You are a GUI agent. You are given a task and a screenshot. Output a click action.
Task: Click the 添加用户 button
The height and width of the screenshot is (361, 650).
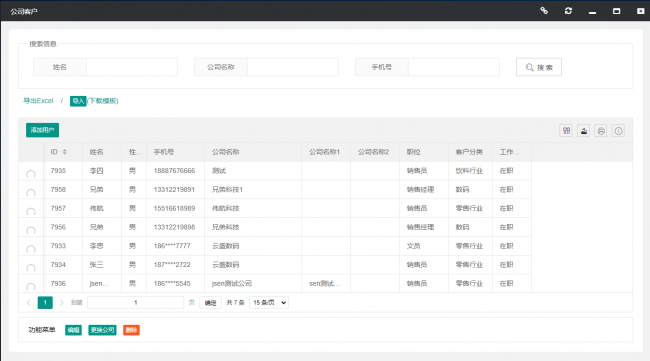42,130
